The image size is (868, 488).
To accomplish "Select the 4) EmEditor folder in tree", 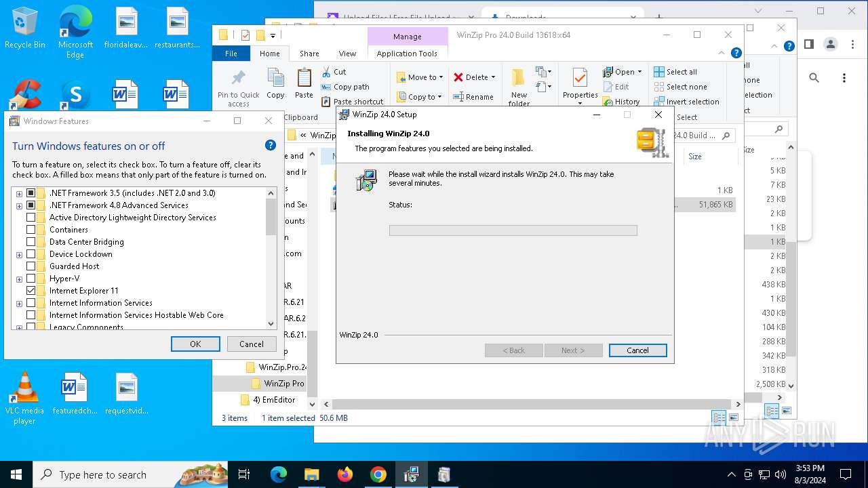I will click(x=268, y=400).
